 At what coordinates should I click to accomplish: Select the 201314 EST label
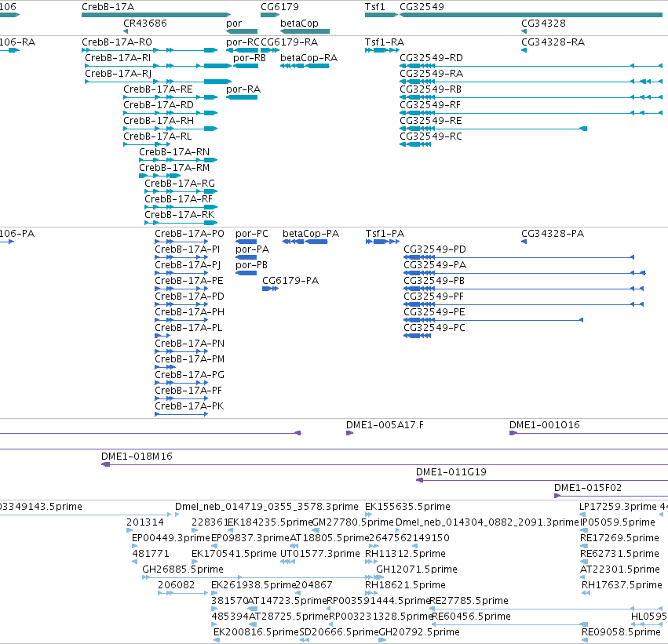[x=145, y=522]
